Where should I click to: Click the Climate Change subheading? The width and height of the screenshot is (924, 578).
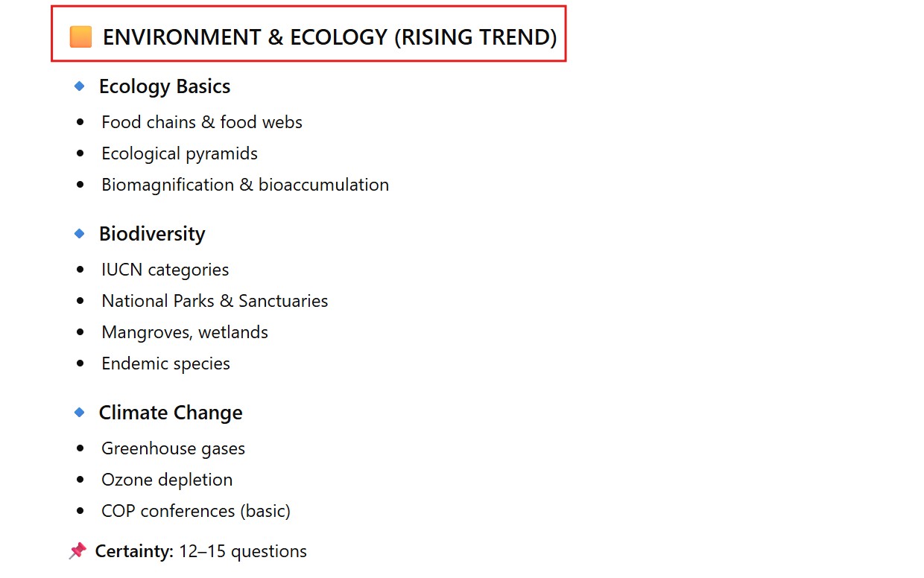[171, 413]
